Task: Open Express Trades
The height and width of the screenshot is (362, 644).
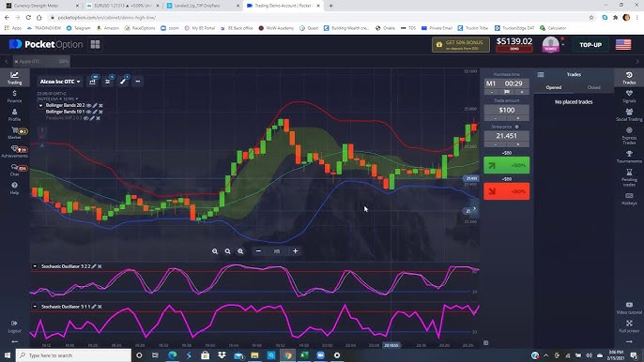Action: (629, 135)
